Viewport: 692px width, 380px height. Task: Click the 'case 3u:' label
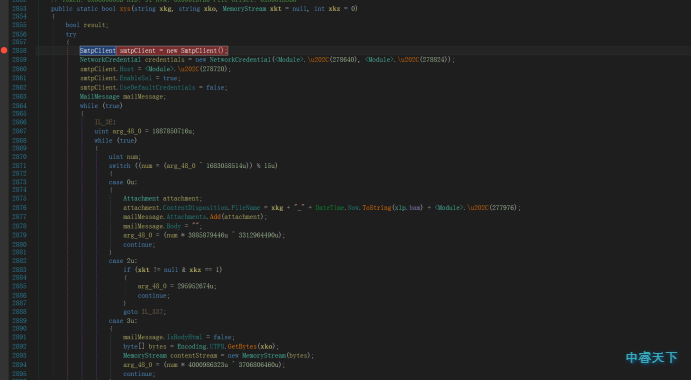[123, 321]
